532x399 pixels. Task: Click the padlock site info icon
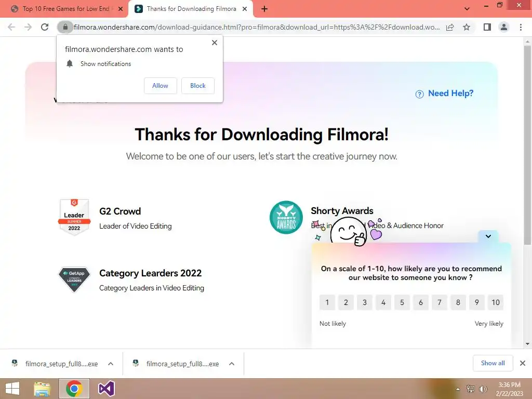(65, 27)
